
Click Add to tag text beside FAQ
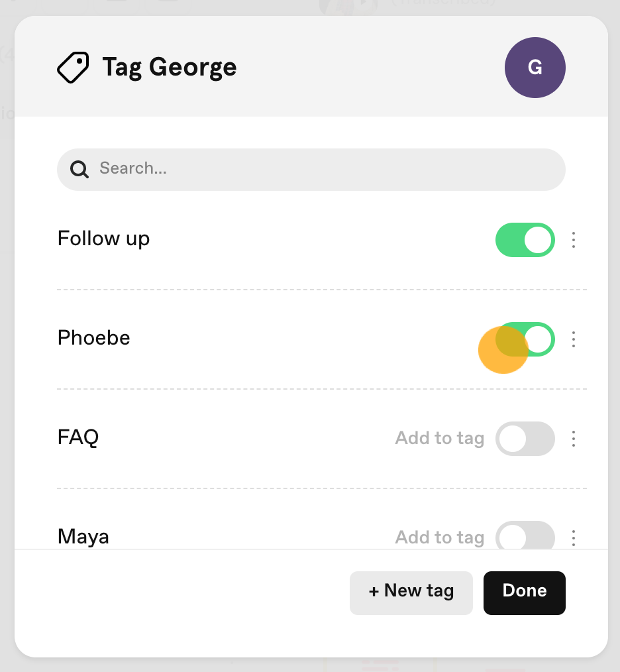pos(440,439)
